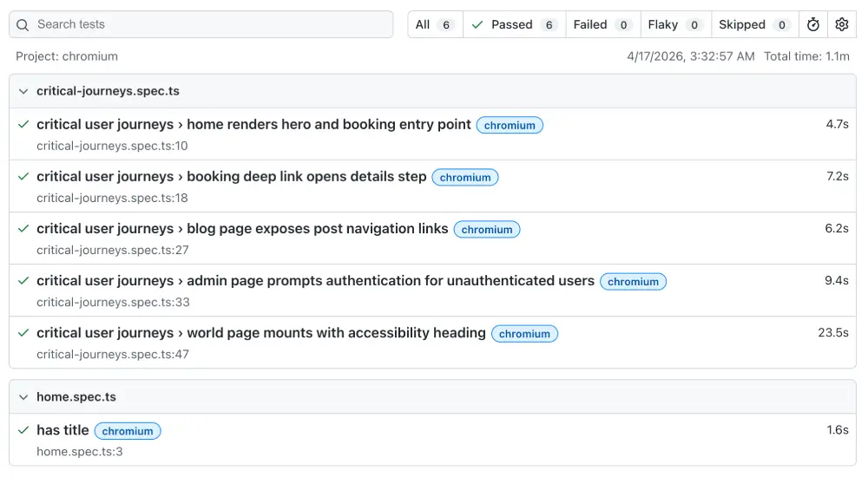Image resolution: width=868 pixels, height=477 pixels.
Task: Click chromium tag on blog page test
Action: [487, 229]
